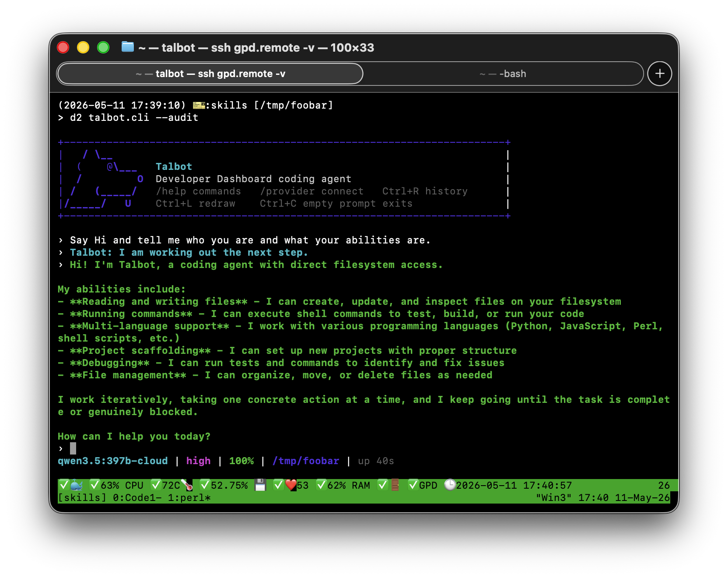
Task: Click 'Talbot: I am working out the next step.'
Action: (x=189, y=252)
